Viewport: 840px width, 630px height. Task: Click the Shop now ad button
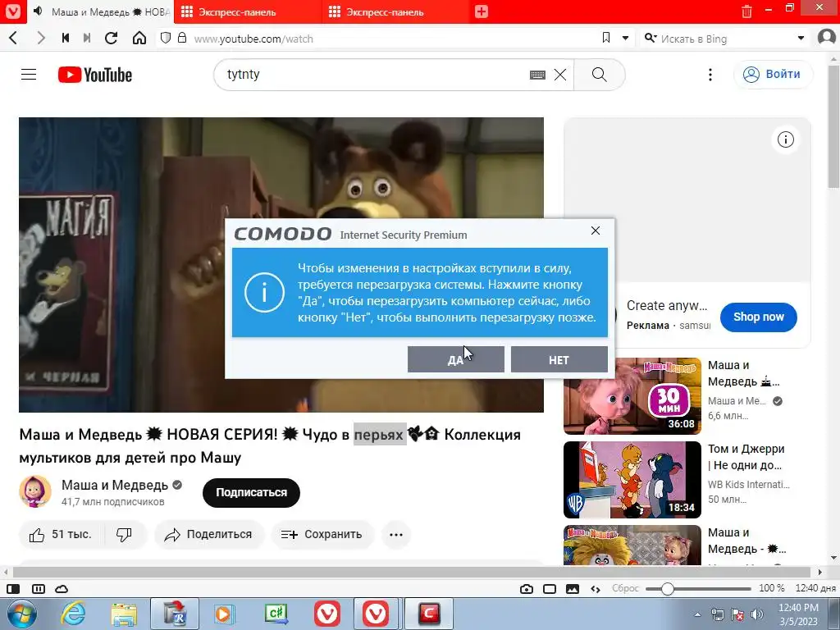coord(759,317)
